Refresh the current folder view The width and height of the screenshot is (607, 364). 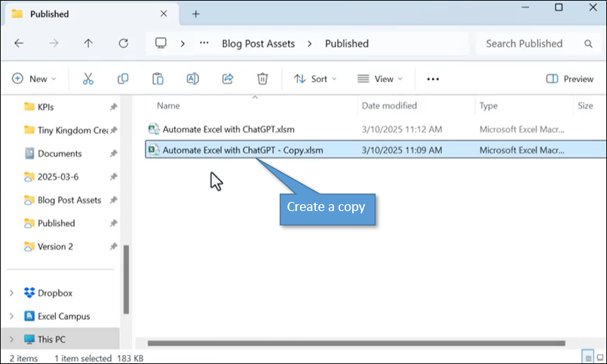click(123, 44)
